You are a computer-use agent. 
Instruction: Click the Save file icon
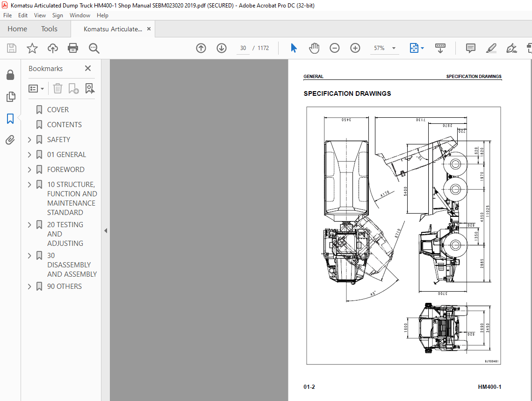pos(12,48)
